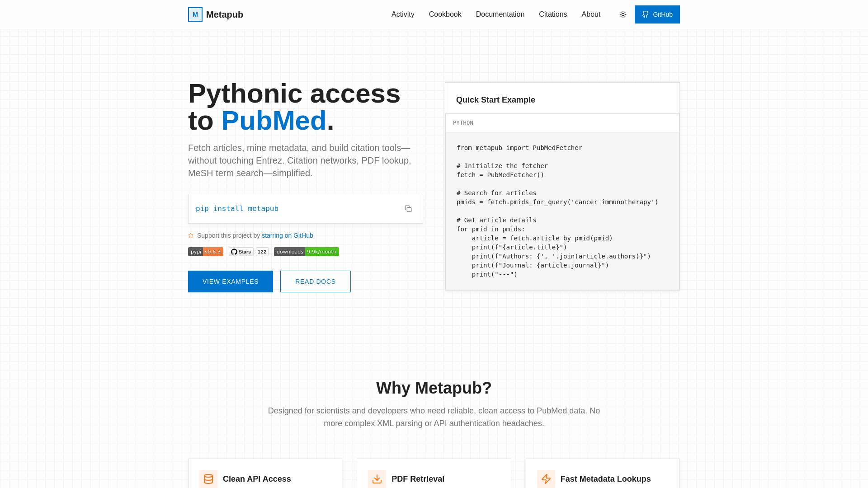The height and width of the screenshot is (488, 868).
Task: Click the VIEW EXAMPLES button
Action: click(231, 282)
